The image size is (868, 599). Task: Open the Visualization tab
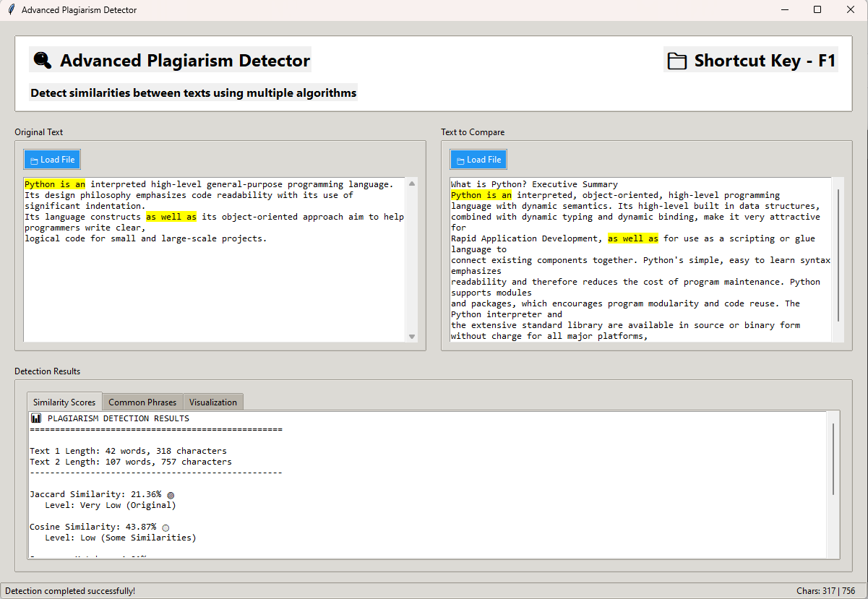coord(213,402)
